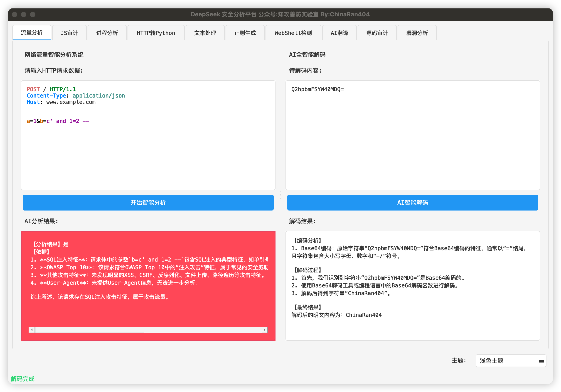The width and height of the screenshot is (561, 392).
Task: Switch to the WebShell检测 tab
Action: click(293, 33)
